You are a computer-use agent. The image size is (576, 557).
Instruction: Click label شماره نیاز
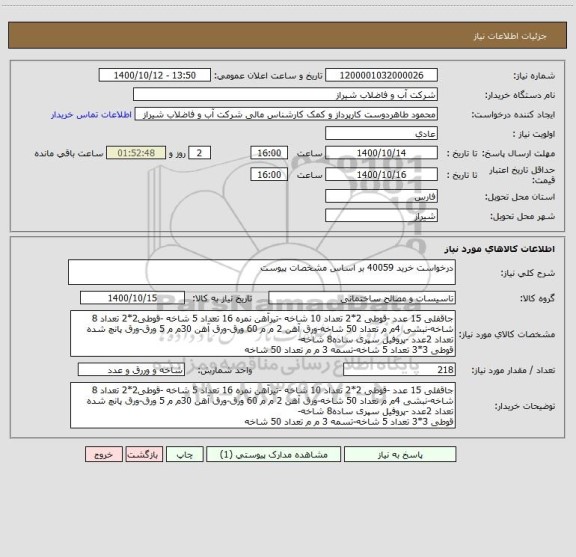point(534,76)
